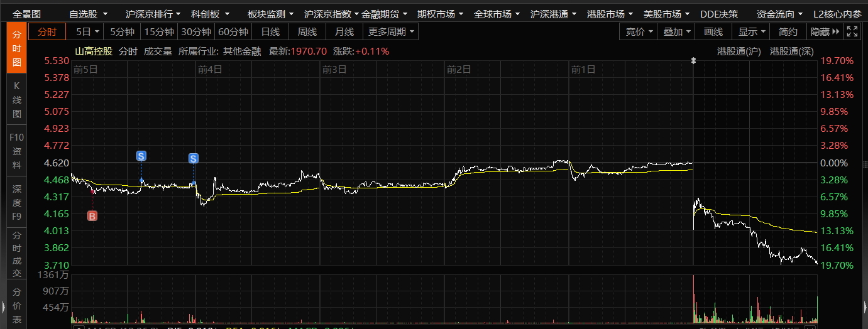868x329 pixels.
Task: Select the 分时 period tab
Action: pyautogui.click(x=47, y=31)
